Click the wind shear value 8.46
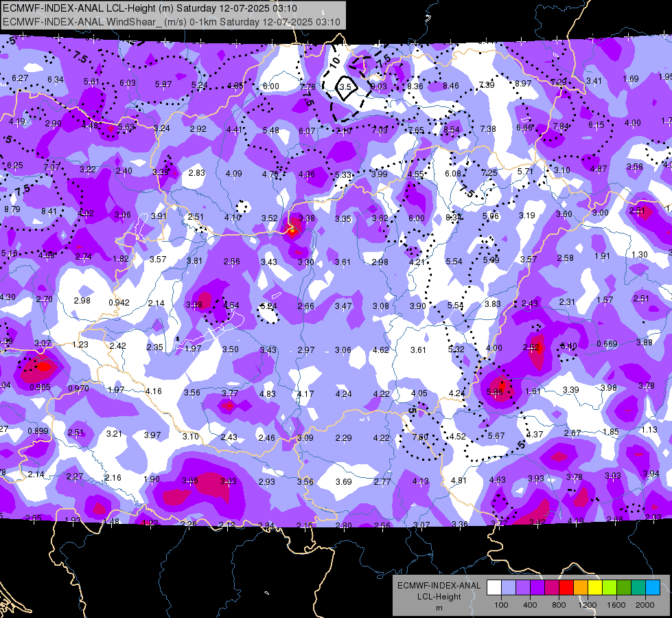 point(451,85)
